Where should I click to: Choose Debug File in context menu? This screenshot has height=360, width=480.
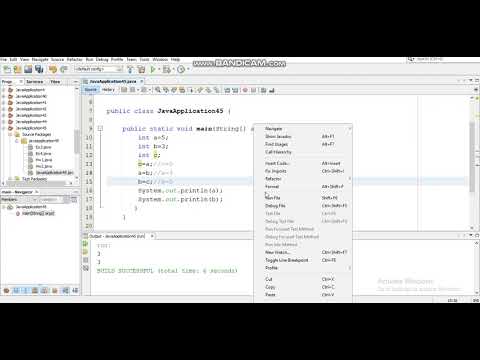click(x=303, y=206)
